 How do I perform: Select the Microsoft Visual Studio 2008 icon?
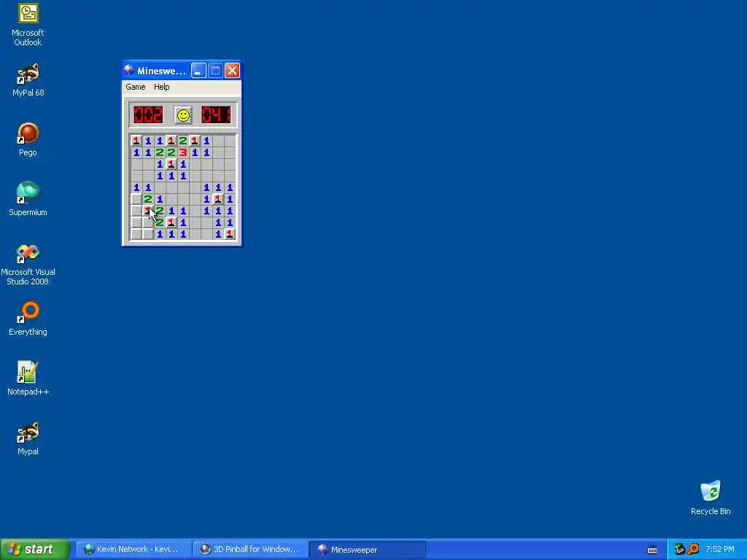28,265
